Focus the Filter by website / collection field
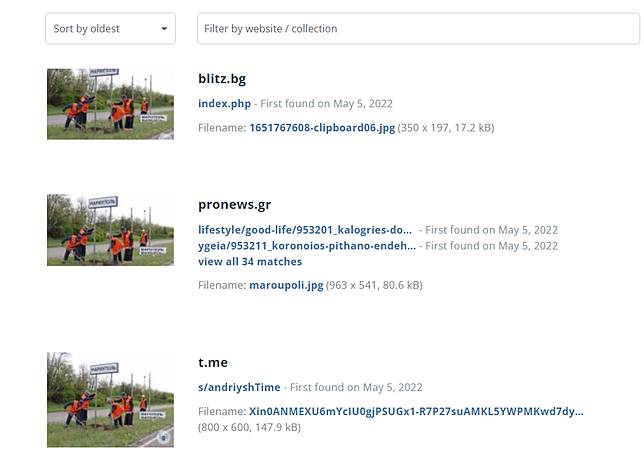The height and width of the screenshot is (471, 644). pyautogui.click(x=418, y=28)
